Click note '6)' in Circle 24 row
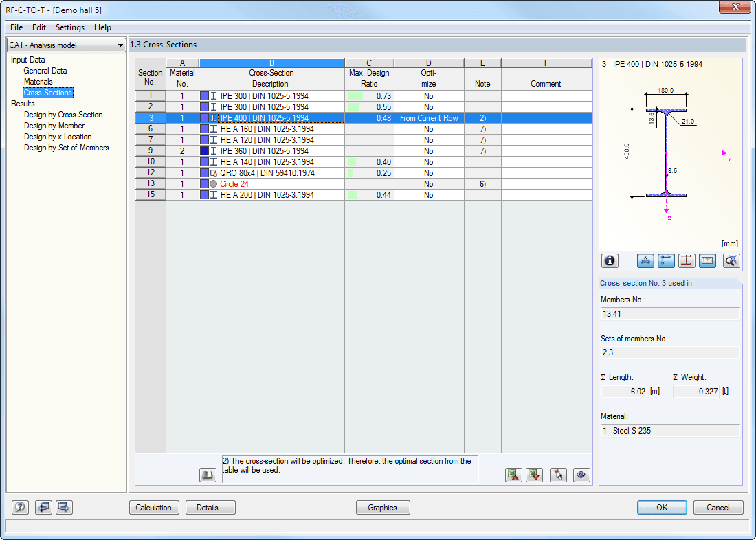Viewport: 756px width, 540px height. pyautogui.click(x=482, y=184)
